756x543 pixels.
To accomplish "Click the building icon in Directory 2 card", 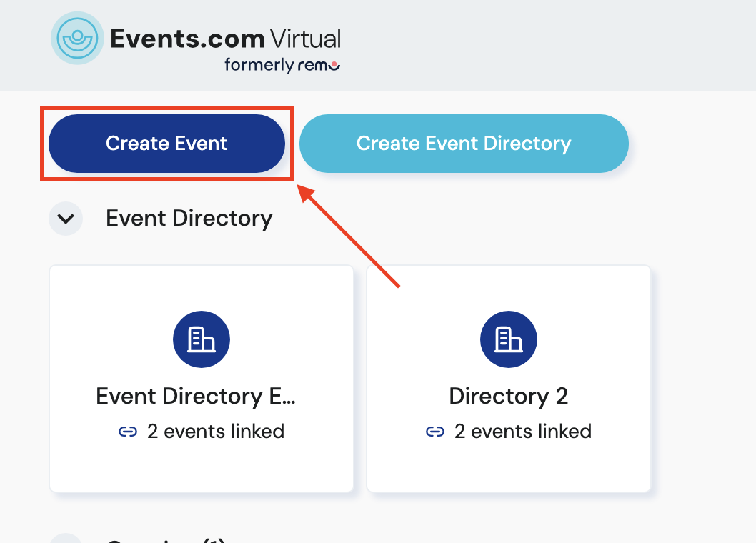I will (x=508, y=340).
